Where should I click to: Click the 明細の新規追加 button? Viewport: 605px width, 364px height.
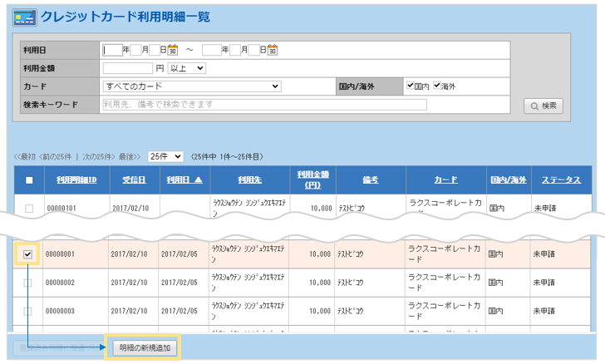[x=140, y=347]
